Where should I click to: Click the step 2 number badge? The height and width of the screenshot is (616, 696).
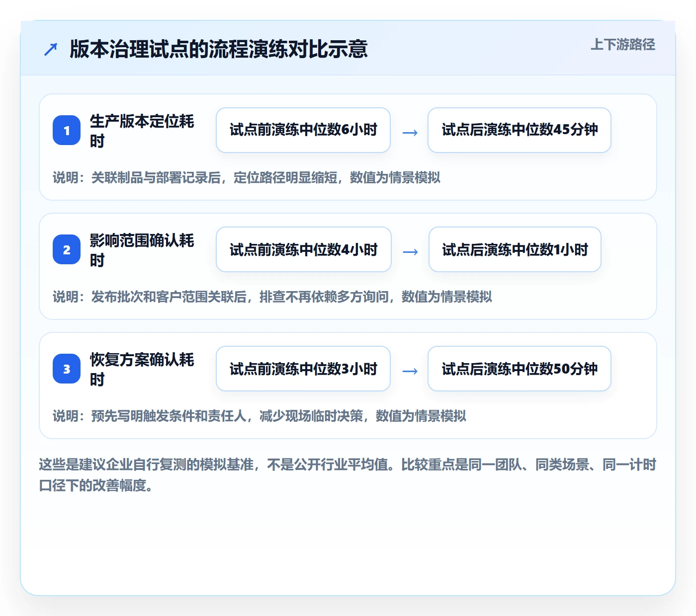click(67, 249)
